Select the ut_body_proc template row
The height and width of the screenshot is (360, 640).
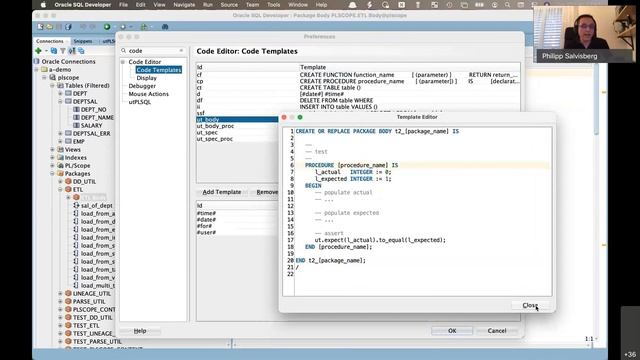pos(237,126)
